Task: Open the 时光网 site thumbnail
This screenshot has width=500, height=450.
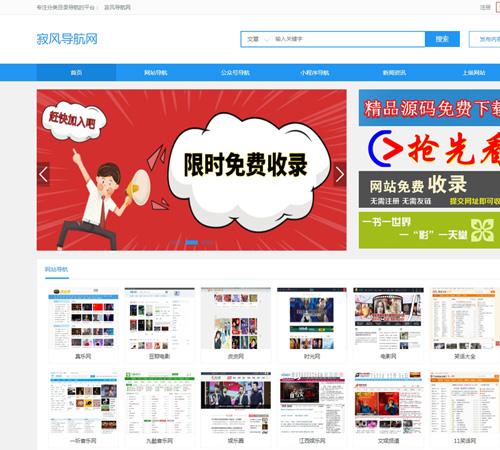Action: click(312, 318)
